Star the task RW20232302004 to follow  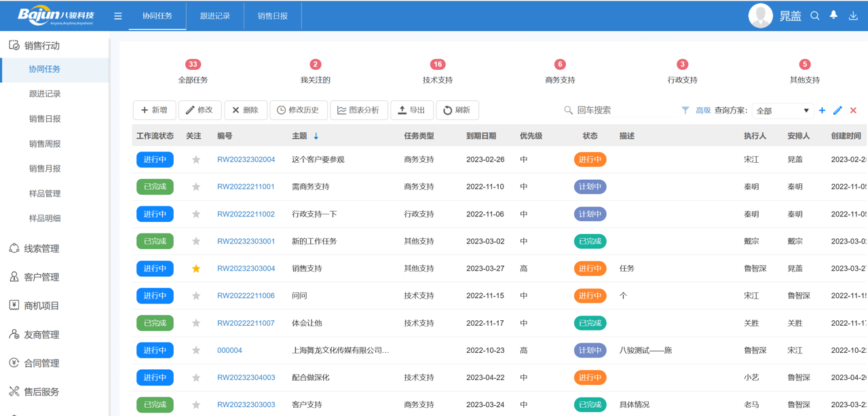(x=196, y=159)
